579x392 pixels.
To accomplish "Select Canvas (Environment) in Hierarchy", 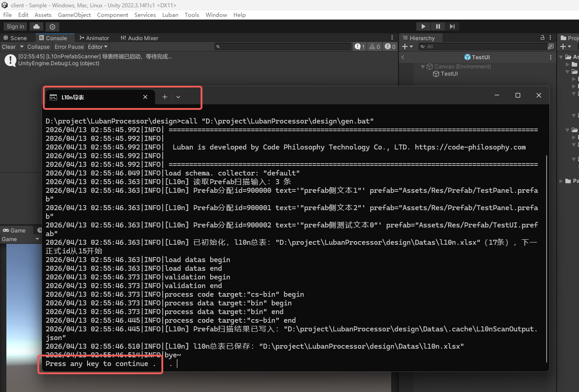I will point(459,67).
